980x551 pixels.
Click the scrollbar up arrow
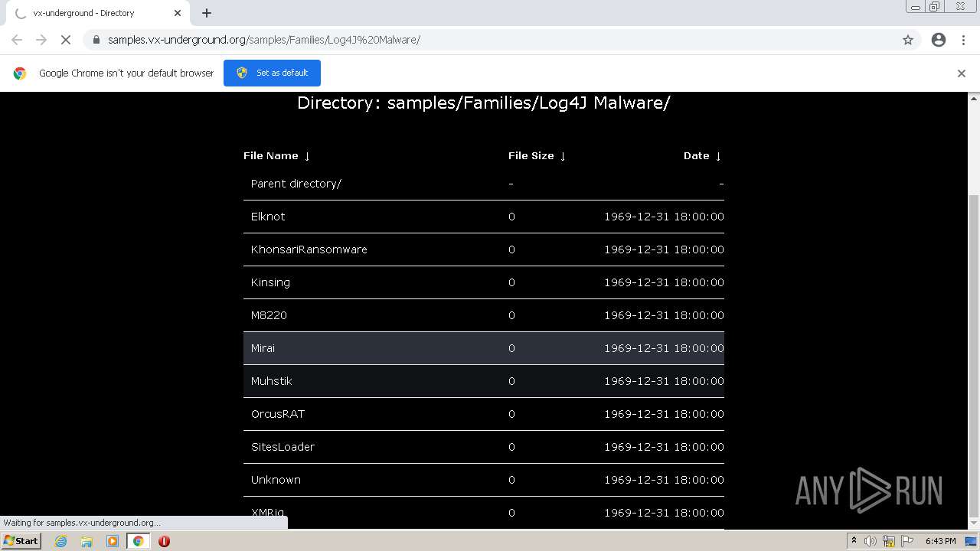[974, 99]
